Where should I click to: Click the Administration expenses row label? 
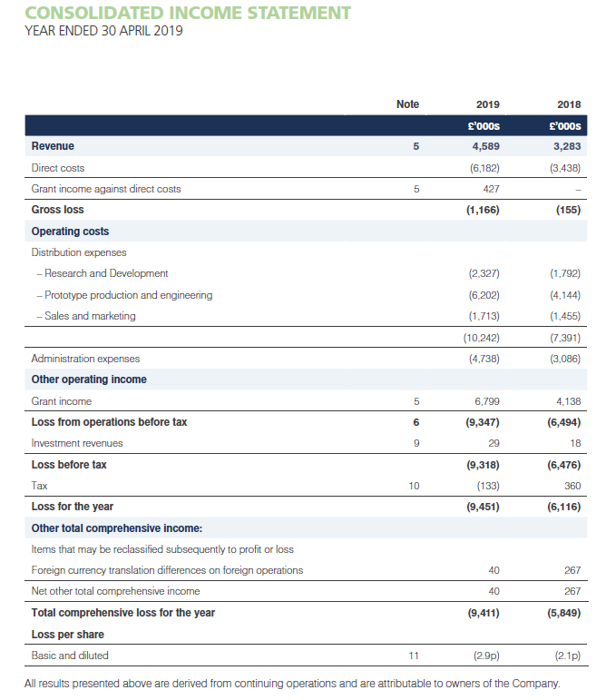coord(85,359)
